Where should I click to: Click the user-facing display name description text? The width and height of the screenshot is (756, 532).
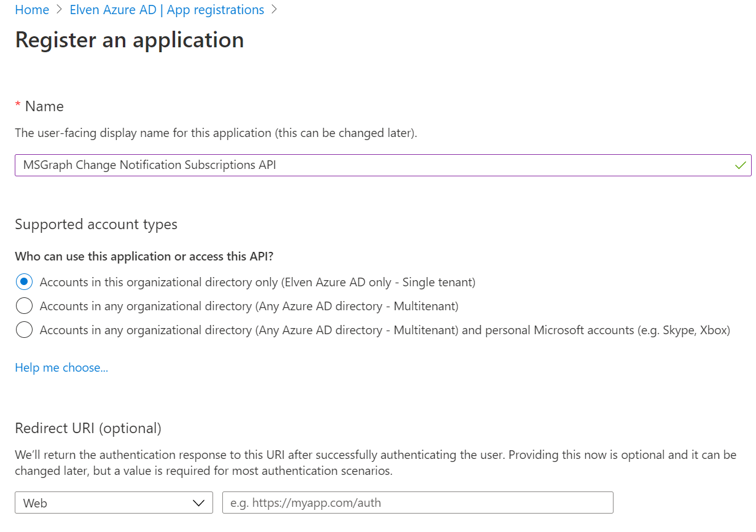[216, 133]
